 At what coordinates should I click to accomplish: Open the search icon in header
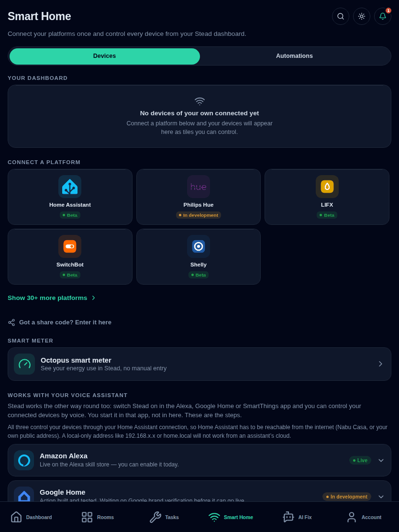tap(340, 16)
